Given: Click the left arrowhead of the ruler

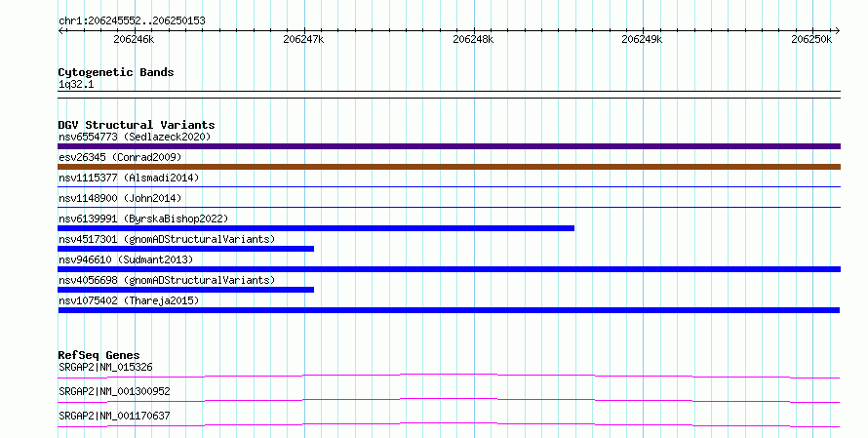Looking at the screenshot, I should click(x=60, y=31).
